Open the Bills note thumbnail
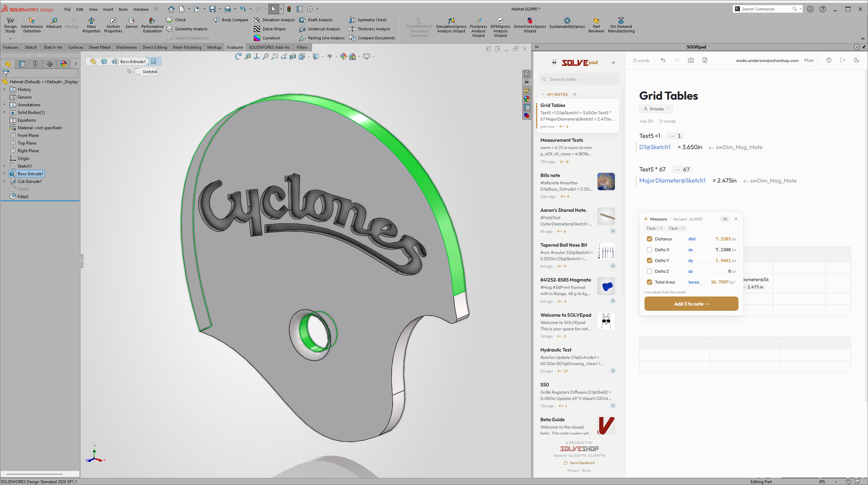 tap(606, 182)
